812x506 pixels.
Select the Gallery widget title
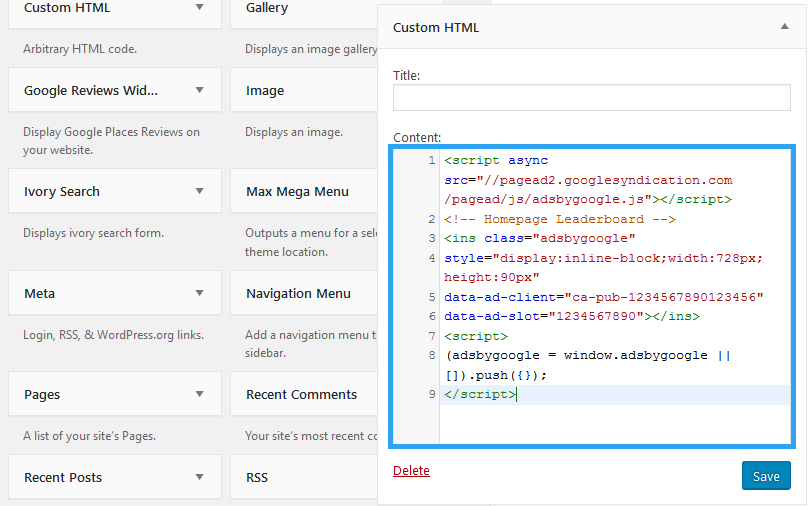click(267, 8)
